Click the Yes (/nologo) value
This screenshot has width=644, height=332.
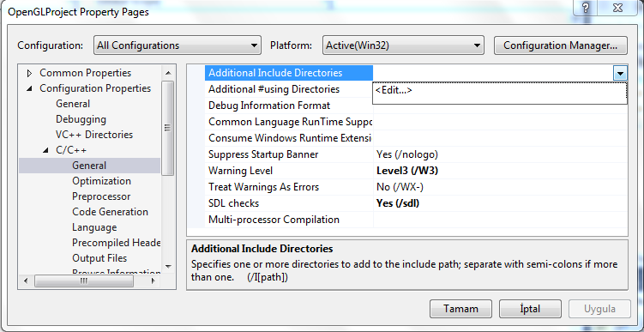coord(407,154)
